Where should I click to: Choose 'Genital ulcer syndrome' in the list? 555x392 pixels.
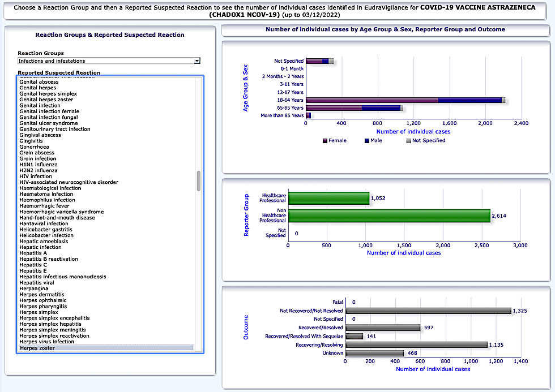(49, 123)
